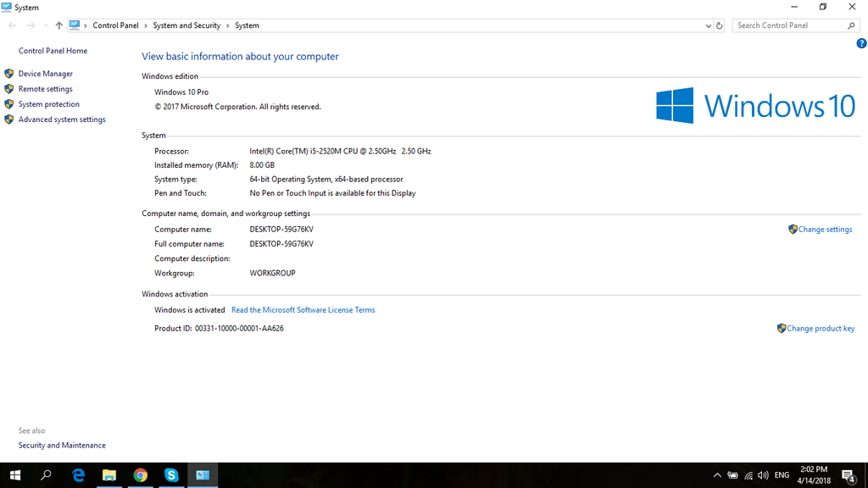Viewport: 868px width, 488px height.
Task: Open File Explorer from taskbar
Action: (x=109, y=475)
